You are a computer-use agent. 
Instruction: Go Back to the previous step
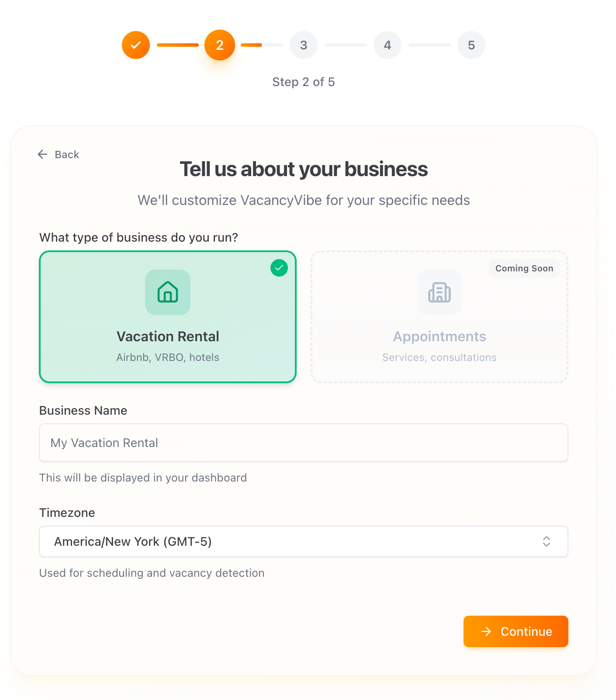tap(58, 154)
